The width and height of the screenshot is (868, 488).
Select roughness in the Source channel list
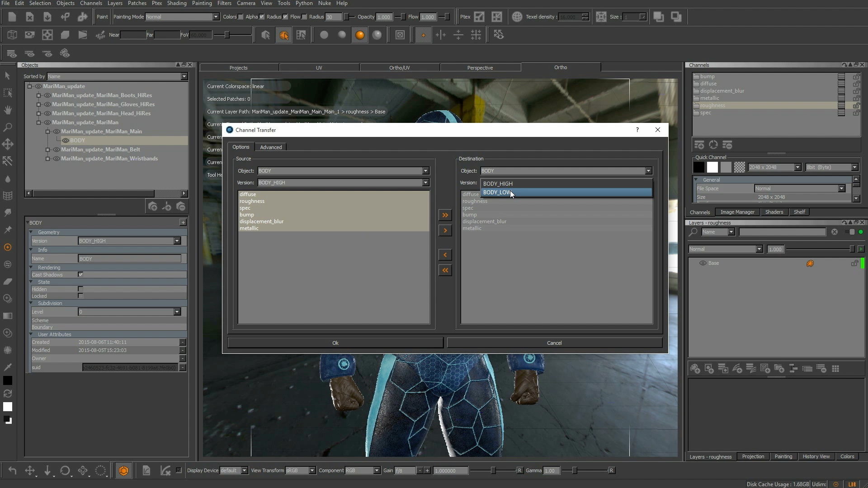pyautogui.click(x=252, y=201)
